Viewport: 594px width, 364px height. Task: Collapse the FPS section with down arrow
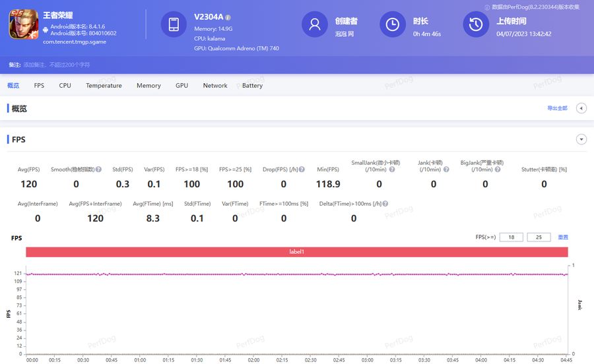[x=581, y=139]
